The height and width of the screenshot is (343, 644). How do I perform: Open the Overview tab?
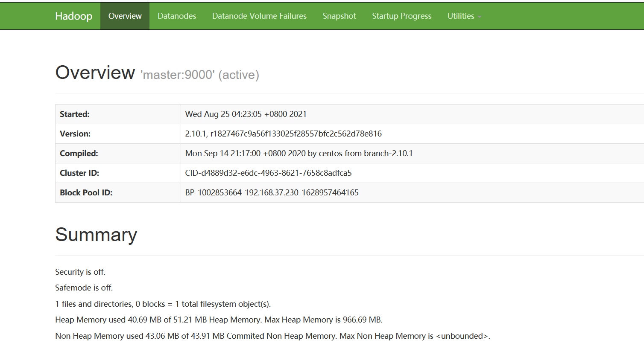125,16
